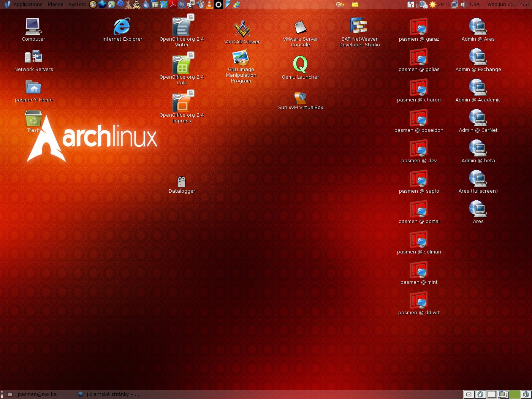Open the 29 °C weather applet

[440, 5]
